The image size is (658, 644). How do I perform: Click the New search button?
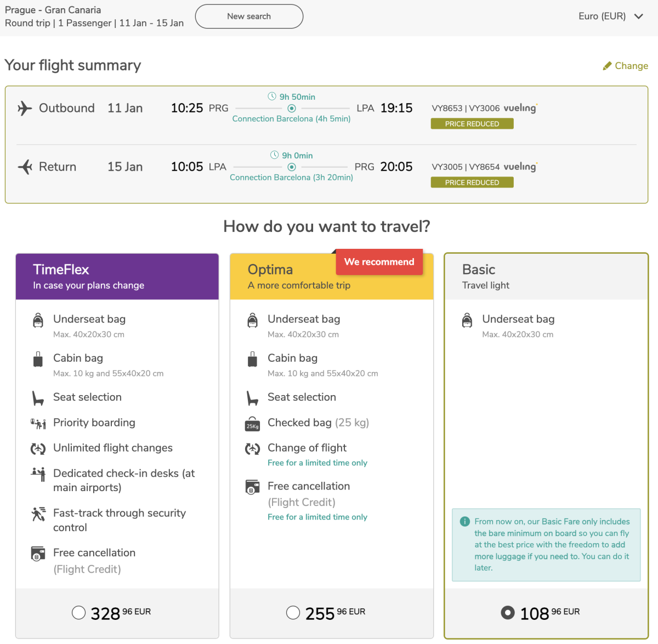click(x=249, y=16)
